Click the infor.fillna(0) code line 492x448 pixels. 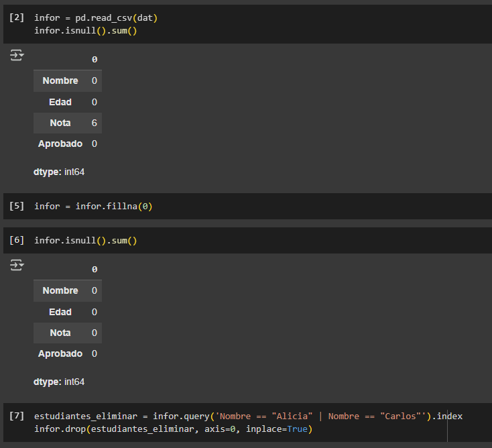point(93,207)
